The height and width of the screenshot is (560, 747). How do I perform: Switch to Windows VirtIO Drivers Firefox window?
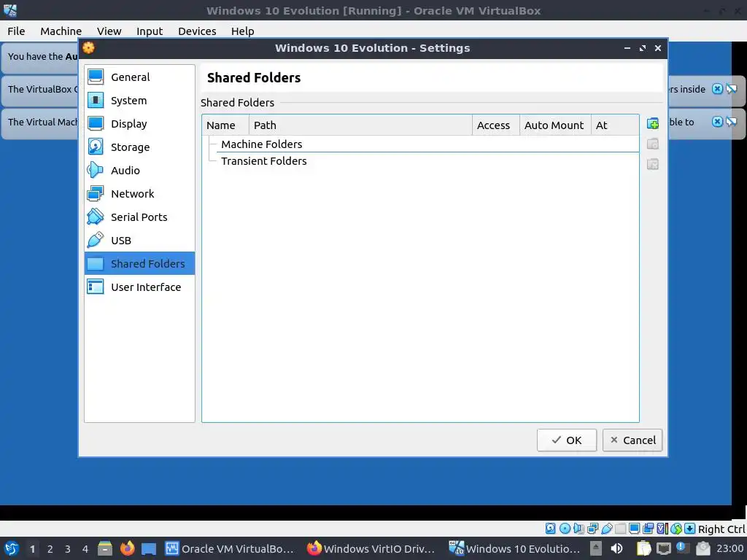[x=370, y=548]
